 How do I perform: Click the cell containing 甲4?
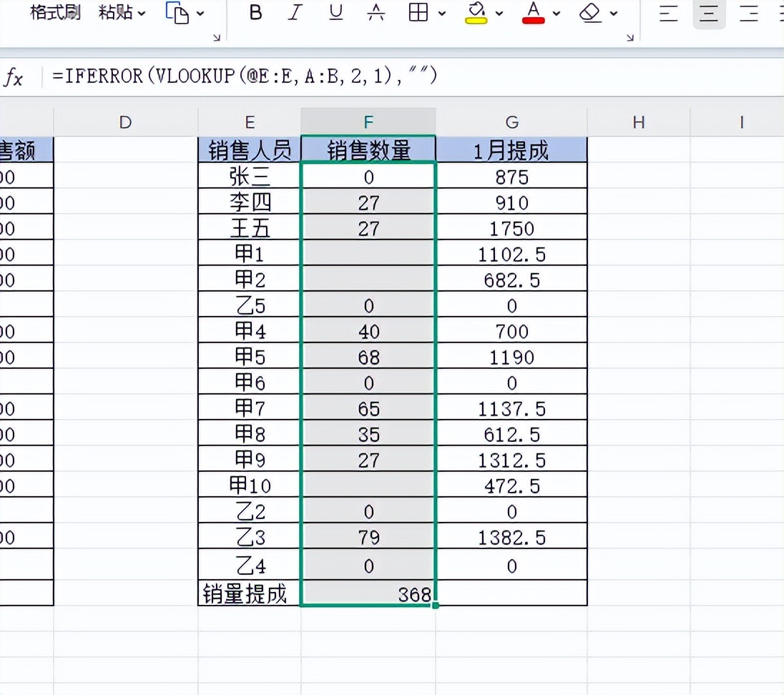[x=250, y=330]
